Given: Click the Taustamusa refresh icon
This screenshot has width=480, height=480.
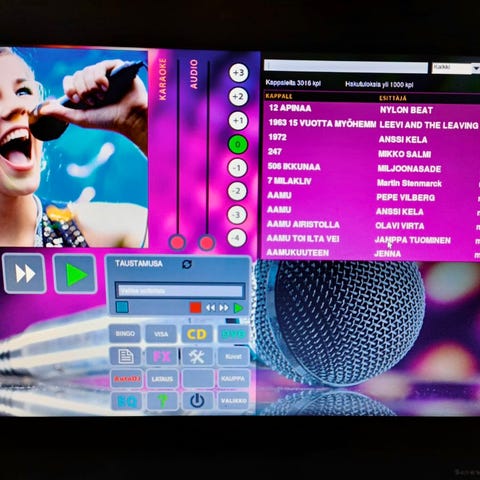Looking at the screenshot, I should 187,264.
